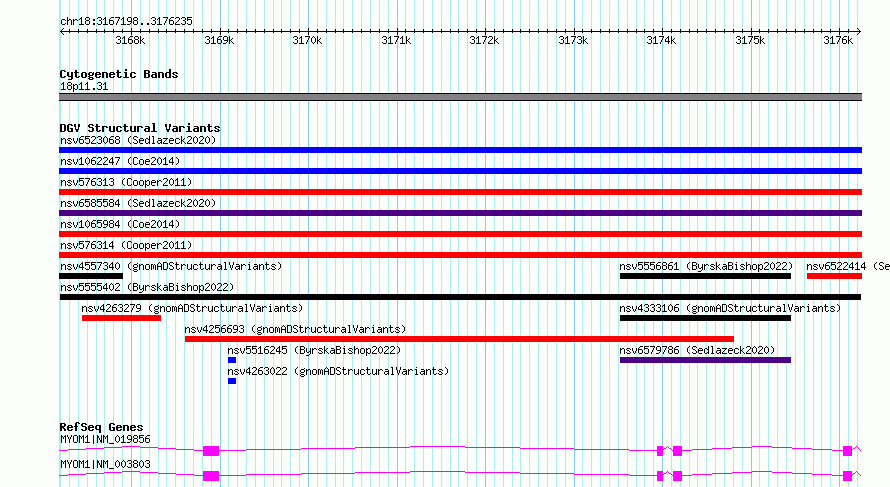The image size is (890, 487).
Task: Click the 3169k ruler tick label
Action: pyautogui.click(x=219, y=40)
